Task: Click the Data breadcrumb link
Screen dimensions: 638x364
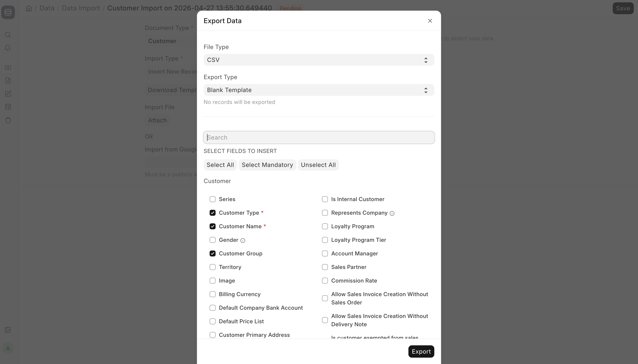Action: (x=47, y=8)
